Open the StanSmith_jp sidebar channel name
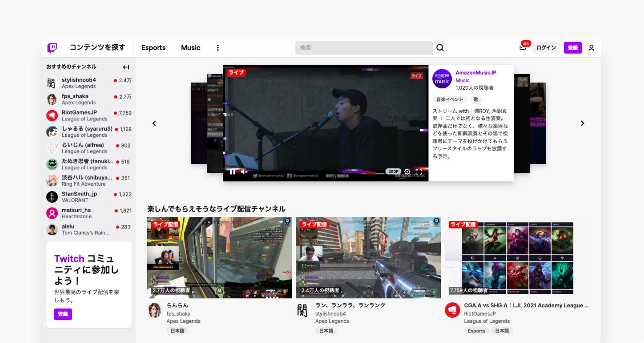 (79, 194)
